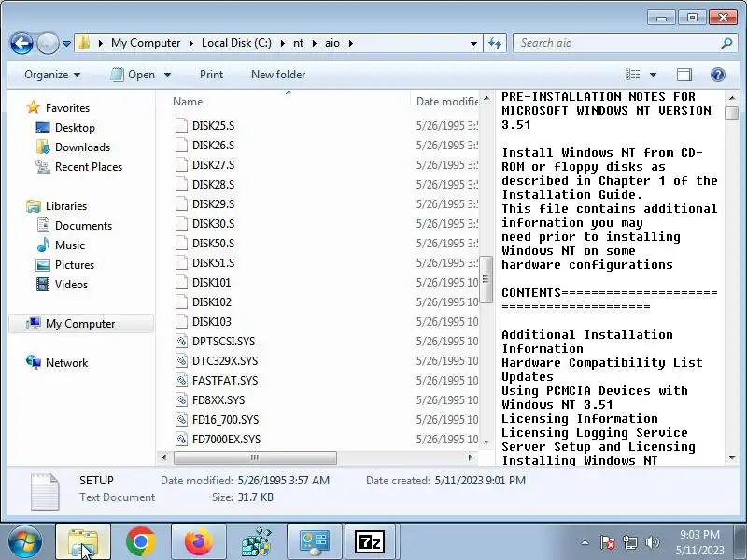
Task: Open address bar history dropdown
Action: [473, 43]
